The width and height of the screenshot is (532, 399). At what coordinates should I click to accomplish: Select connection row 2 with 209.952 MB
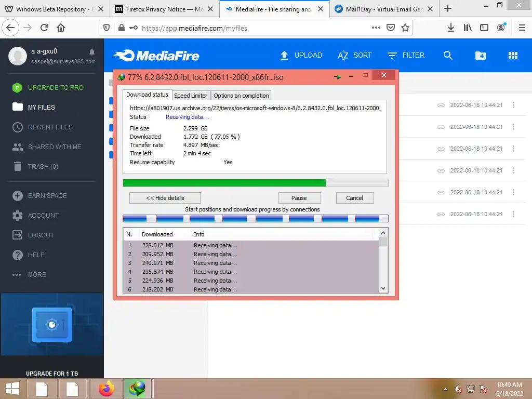point(251,254)
